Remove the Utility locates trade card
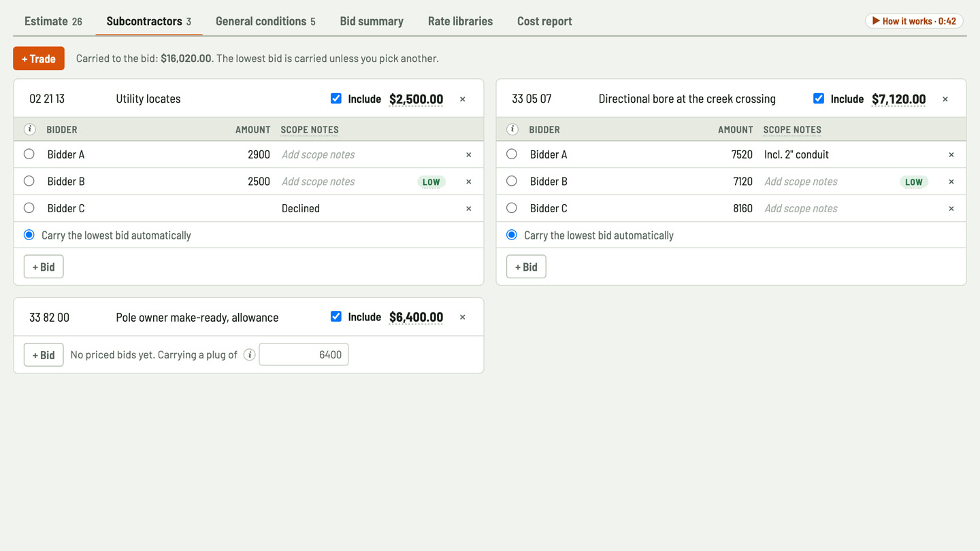 [463, 99]
